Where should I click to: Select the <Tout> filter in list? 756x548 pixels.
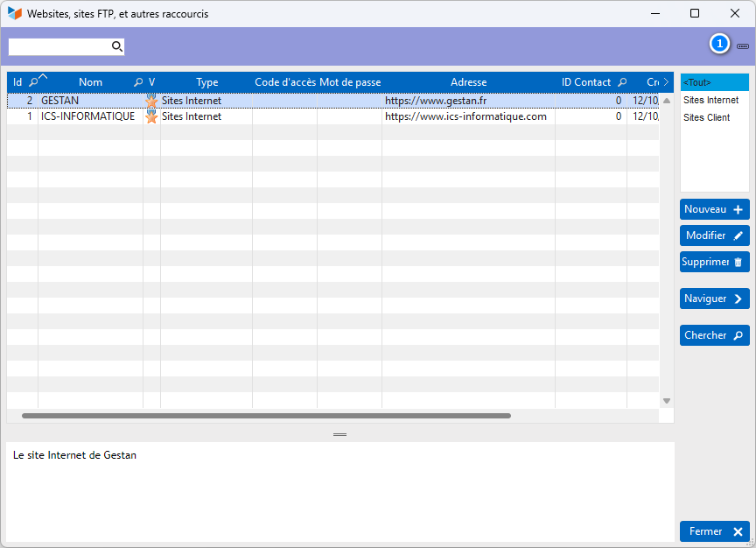(714, 82)
